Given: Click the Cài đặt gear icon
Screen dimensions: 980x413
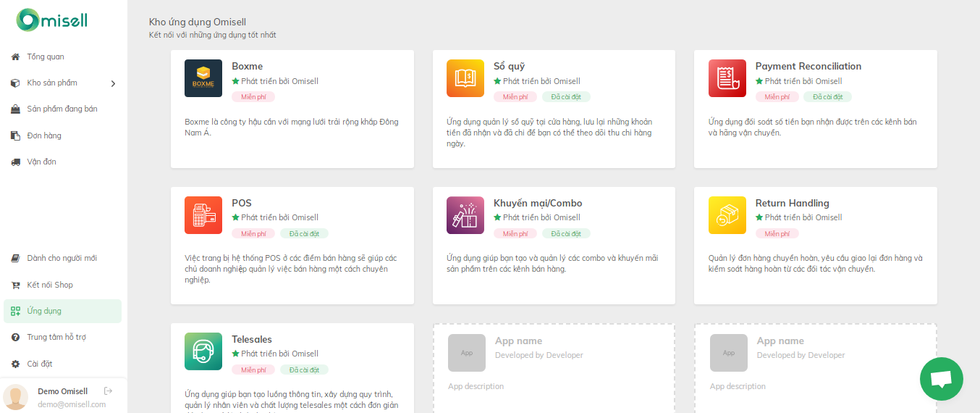Looking at the screenshot, I should point(15,364).
